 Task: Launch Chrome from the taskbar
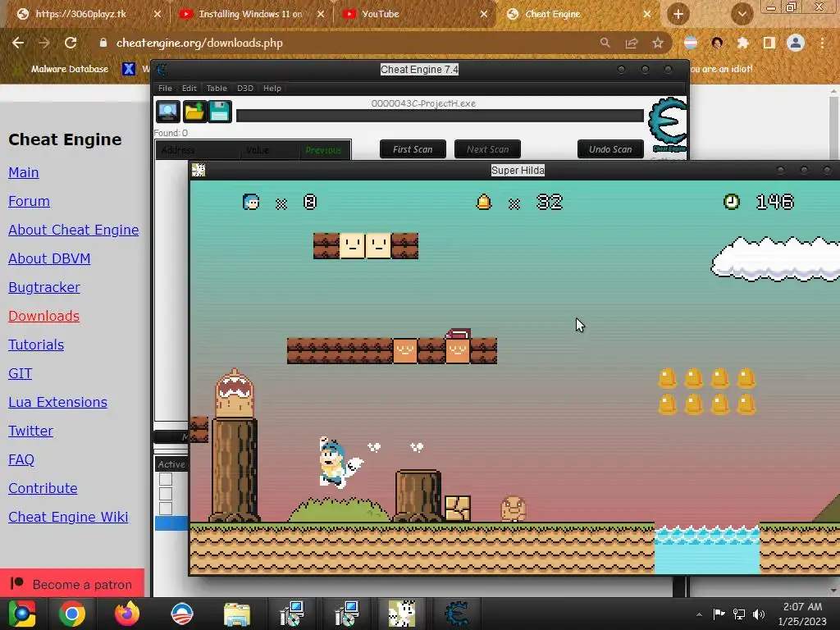pyautogui.click(x=72, y=614)
